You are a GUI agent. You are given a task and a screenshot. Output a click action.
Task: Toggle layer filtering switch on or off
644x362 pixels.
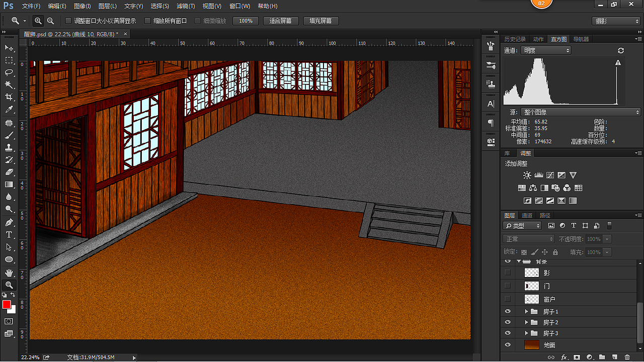(610, 226)
